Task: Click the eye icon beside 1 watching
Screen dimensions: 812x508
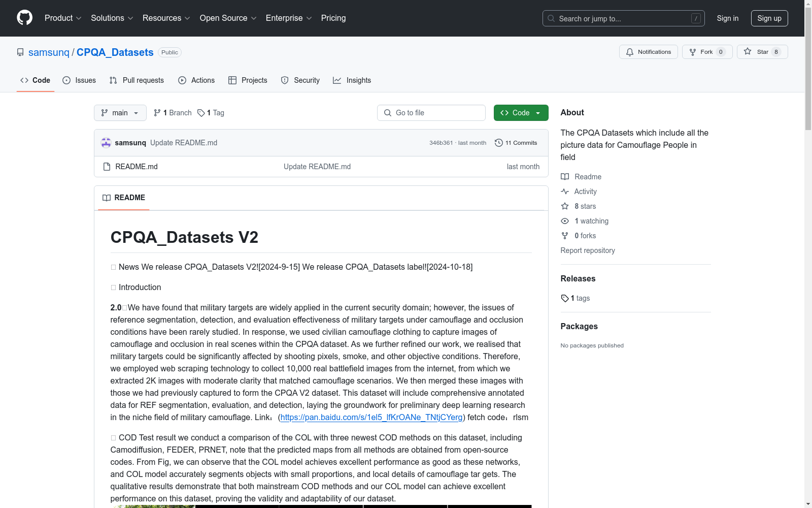Action: pyautogui.click(x=565, y=221)
